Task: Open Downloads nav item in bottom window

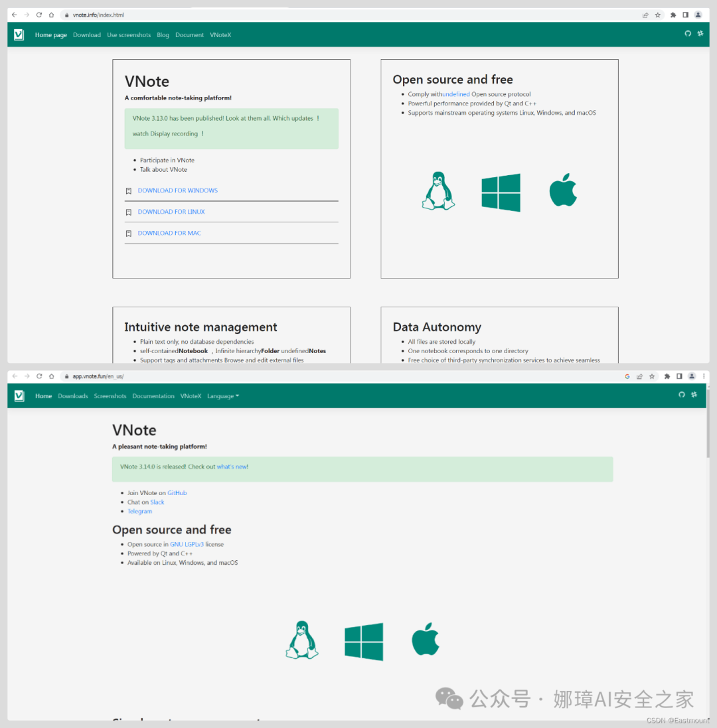Action: [73, 396]
